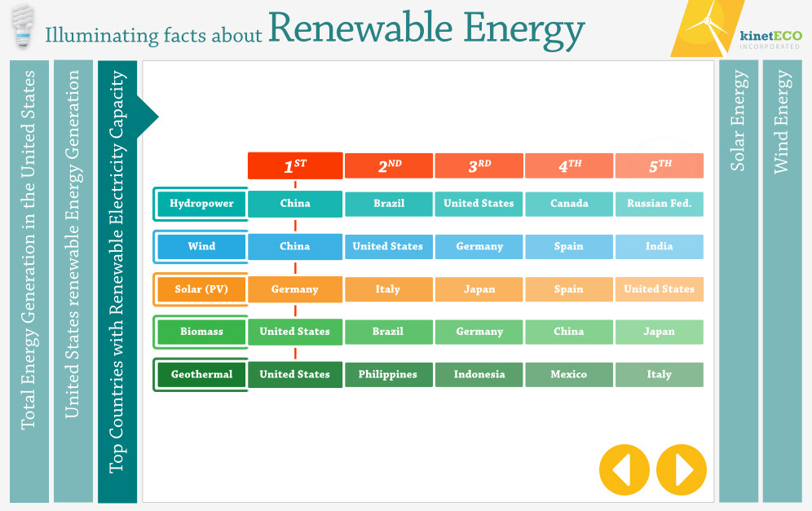Click Japan in the Solar (PV) row
Image resolution: width=812 pixels, height=511 pixels.
pos(479,289)
